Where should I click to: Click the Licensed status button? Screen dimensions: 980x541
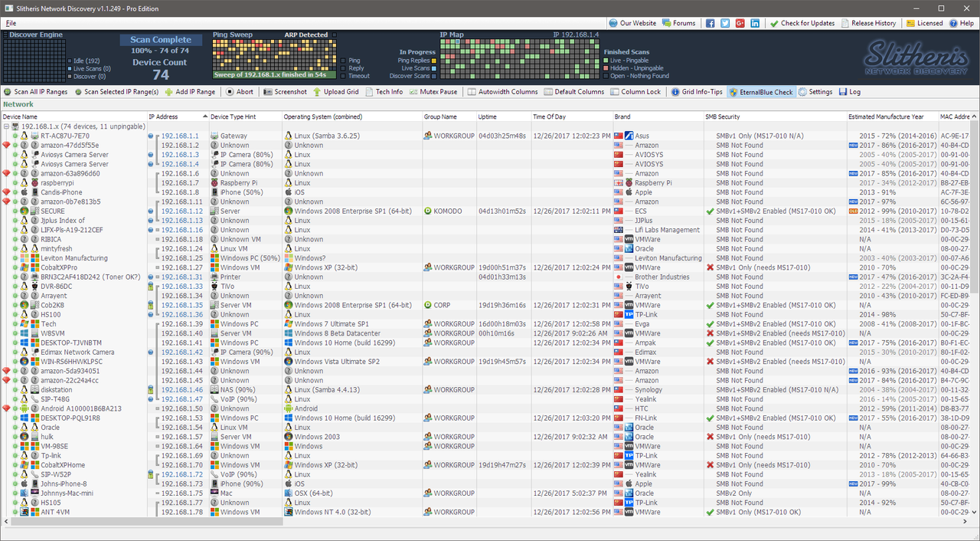coord(924,24)
